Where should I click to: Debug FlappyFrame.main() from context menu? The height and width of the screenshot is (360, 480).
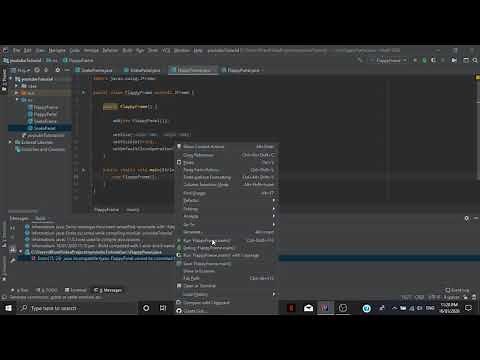tap(227, 248)
